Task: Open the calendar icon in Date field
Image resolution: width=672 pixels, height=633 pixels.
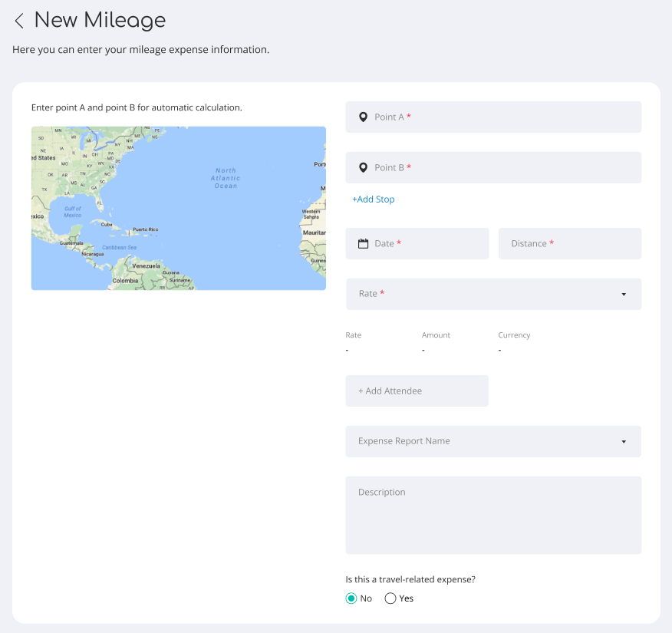Action: 363,243
